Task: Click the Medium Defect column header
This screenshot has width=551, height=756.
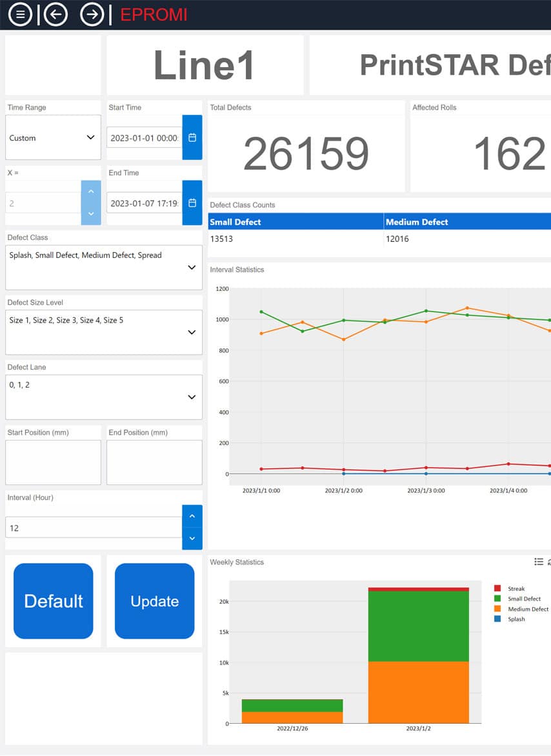Action: 466,222
